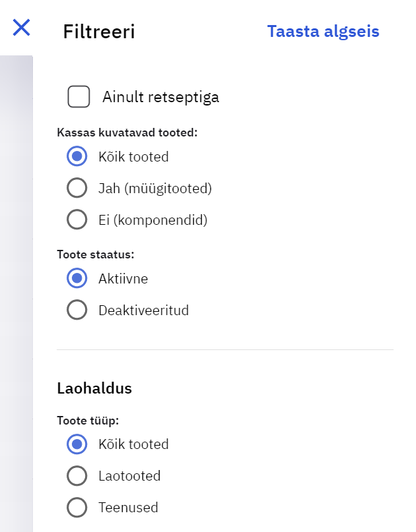Enable the Ainult retseptiga checkbox
Image resolution: width=416 pixels, height=532 pixels.
(79, 97)
